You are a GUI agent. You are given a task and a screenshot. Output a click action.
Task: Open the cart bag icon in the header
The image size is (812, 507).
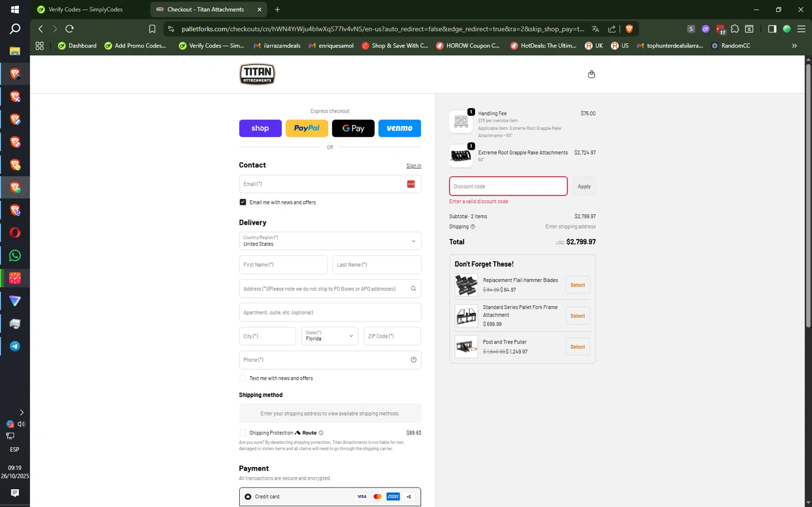tap(591, 74)
